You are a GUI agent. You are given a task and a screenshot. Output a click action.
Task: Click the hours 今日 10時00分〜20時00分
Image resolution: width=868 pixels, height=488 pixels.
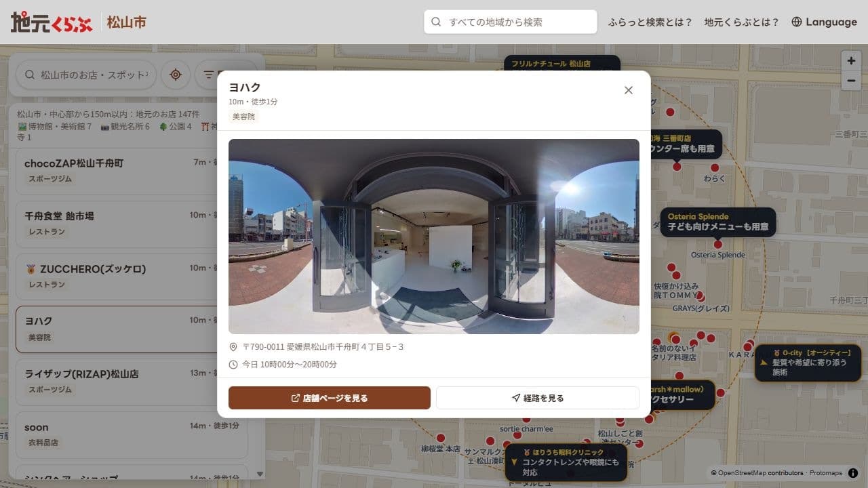tap(290, 365)
